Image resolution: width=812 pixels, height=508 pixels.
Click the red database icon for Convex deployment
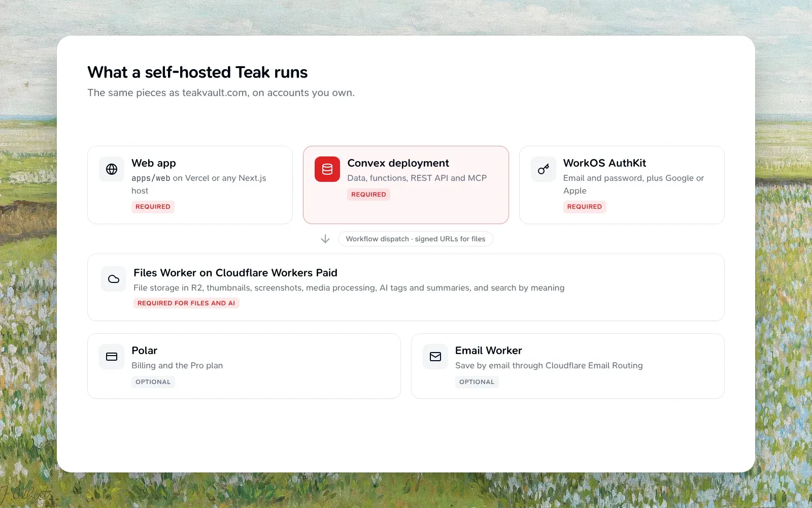(x=327, y=169)
